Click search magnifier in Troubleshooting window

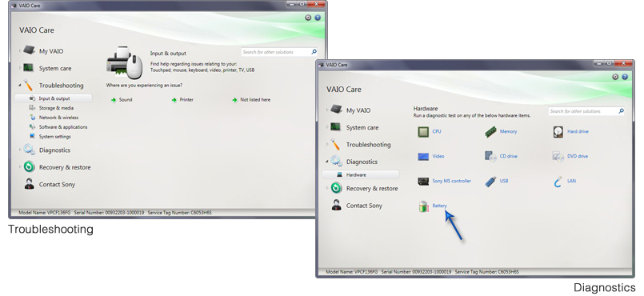pos(314,52)
